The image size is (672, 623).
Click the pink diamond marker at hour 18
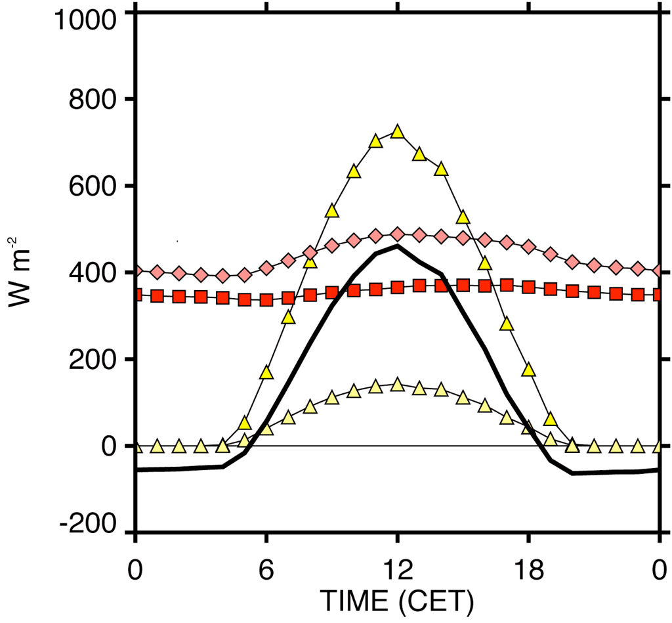click(x=528, y=247)
